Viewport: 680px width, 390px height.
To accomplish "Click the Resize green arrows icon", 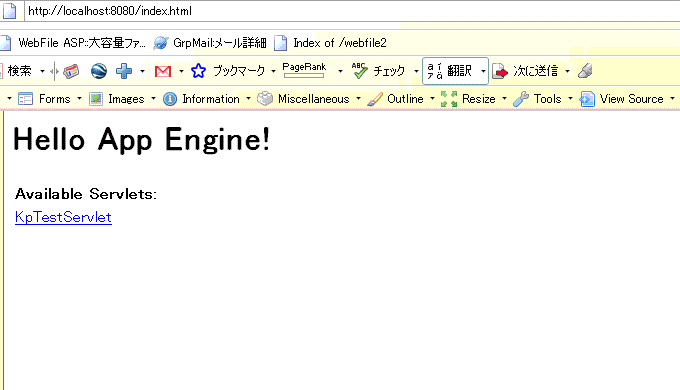I will click(x=449, y=99).
